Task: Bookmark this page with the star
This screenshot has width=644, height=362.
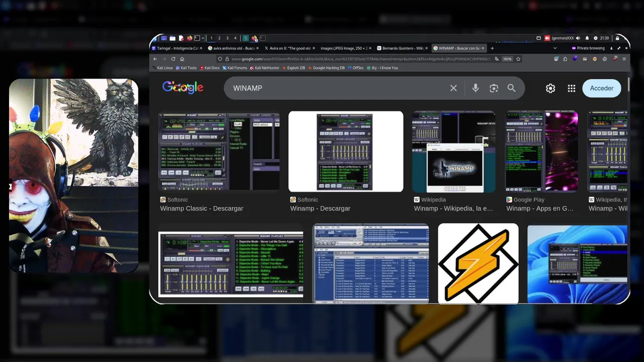Action: tap(518, 59)
